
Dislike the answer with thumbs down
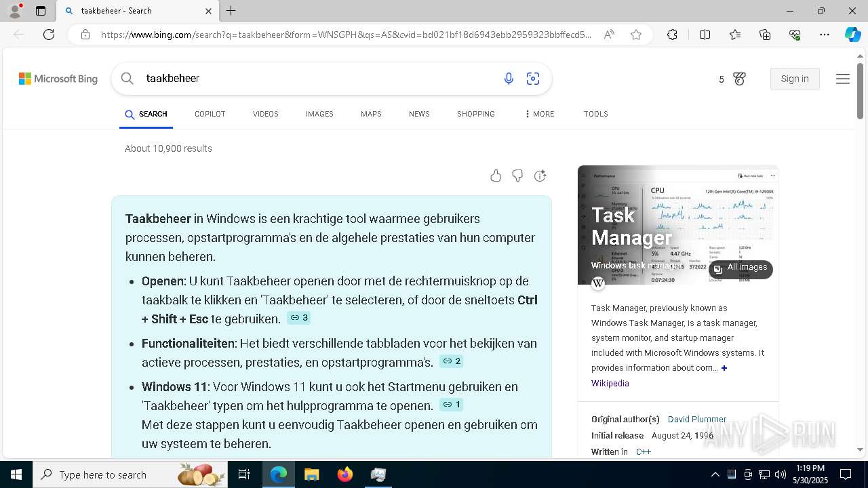(x=517, y=176)
